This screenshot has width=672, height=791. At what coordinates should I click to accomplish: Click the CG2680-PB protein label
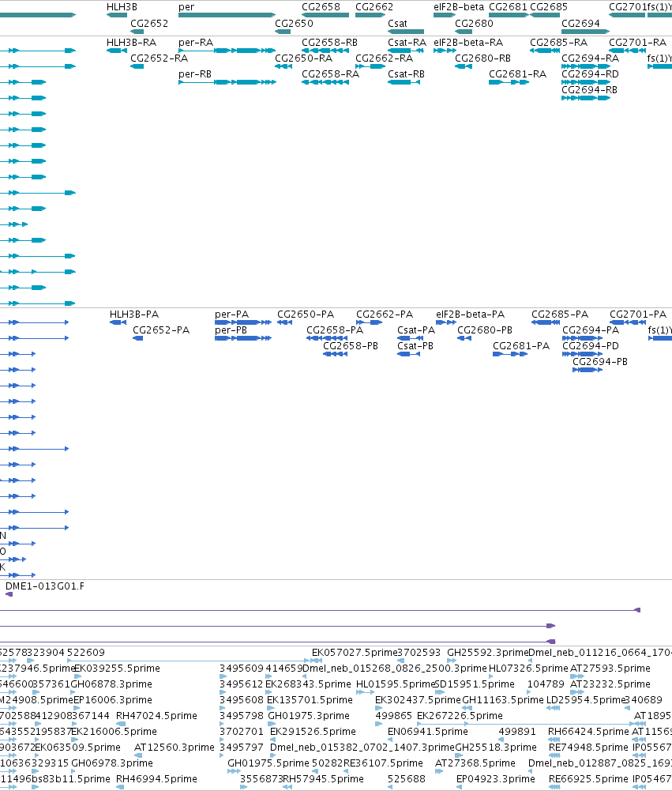click(x=485, y=330)
